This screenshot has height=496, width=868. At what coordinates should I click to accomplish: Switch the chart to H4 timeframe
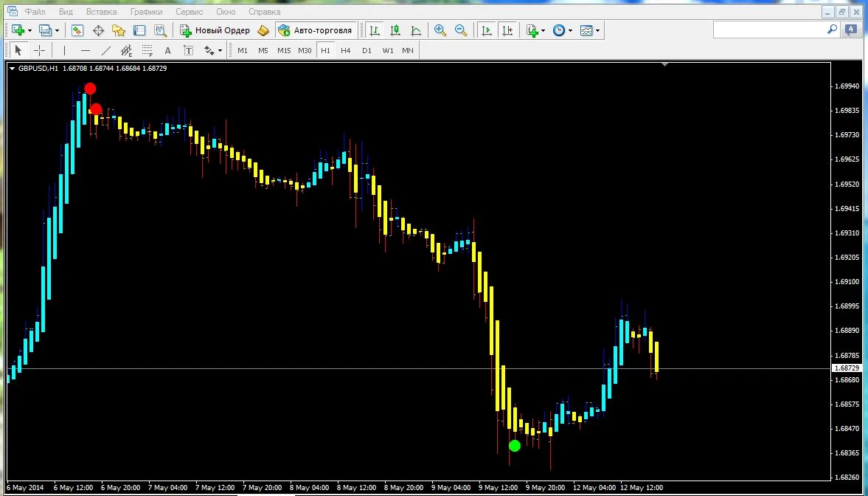[345, 49]
